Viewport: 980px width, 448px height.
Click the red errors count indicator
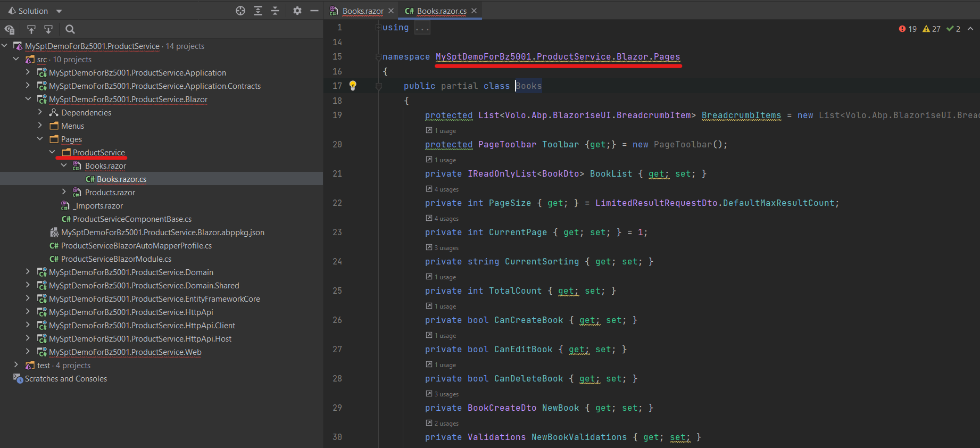(908, 29)
